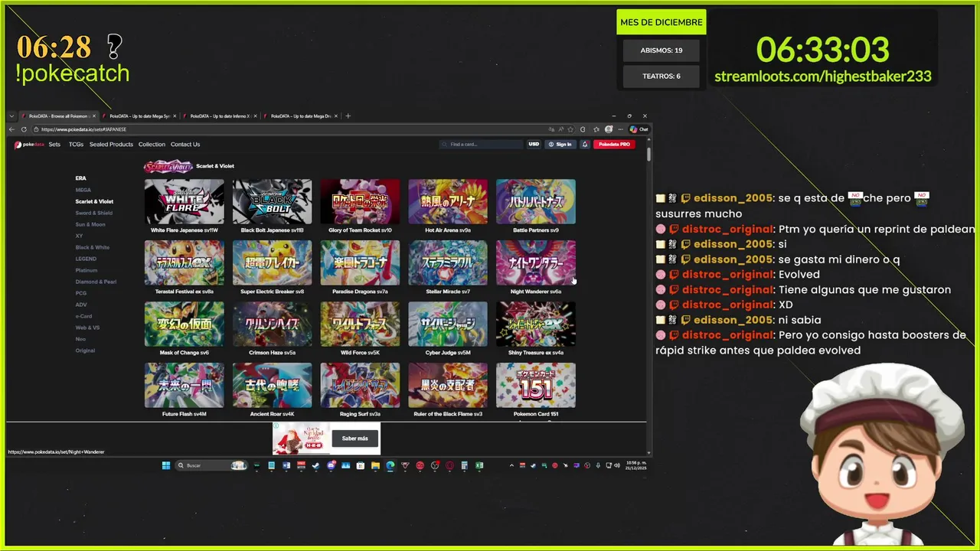Select the Platinum era
Image resolution: width=980 pixels, height=551 pixels.
tap(87, 270)
